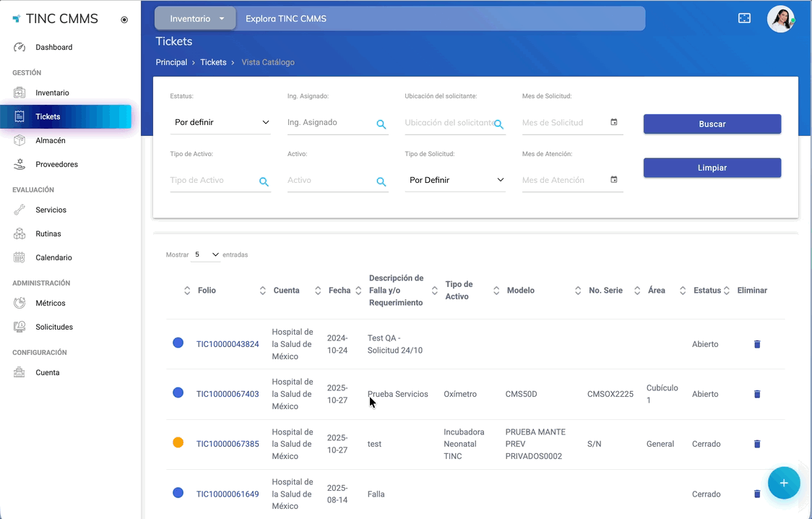812x519 pixels.
Task: Open ticket TIC10000067403 link
Action: point(228,394)
